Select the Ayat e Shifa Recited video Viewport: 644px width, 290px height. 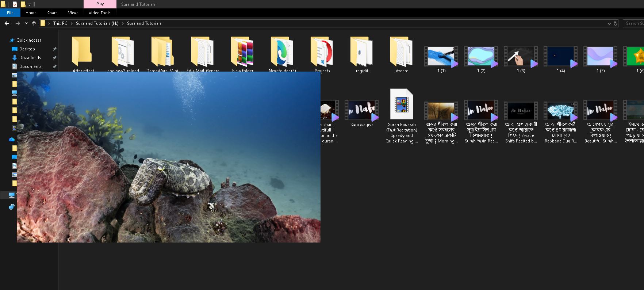point(521,122)
